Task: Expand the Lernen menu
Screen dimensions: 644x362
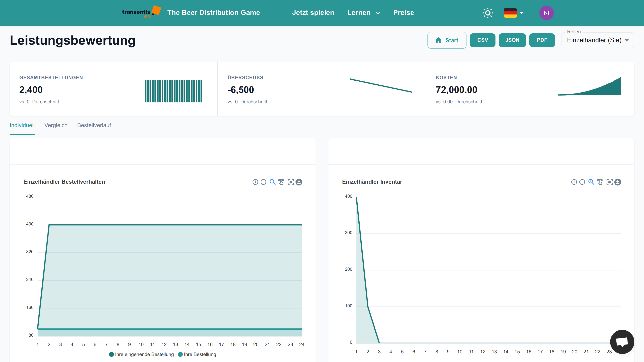Action: tap(363, 12)
